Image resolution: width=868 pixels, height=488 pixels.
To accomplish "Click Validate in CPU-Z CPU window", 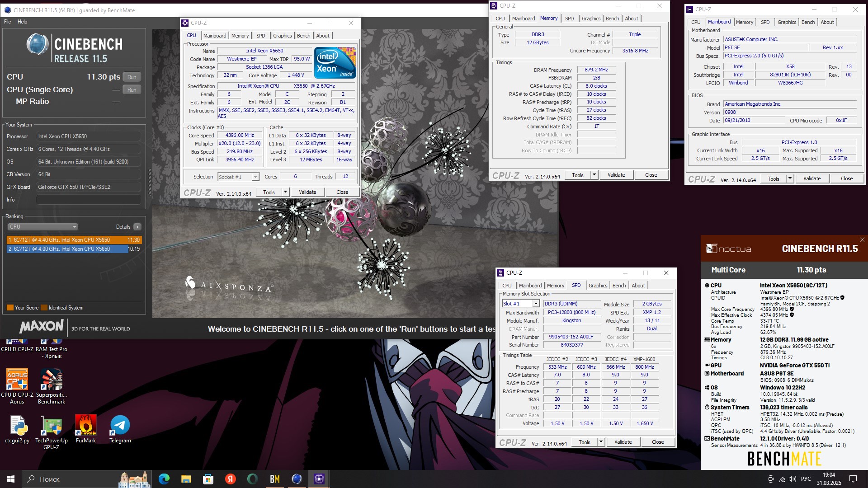I will click(307, 192).
